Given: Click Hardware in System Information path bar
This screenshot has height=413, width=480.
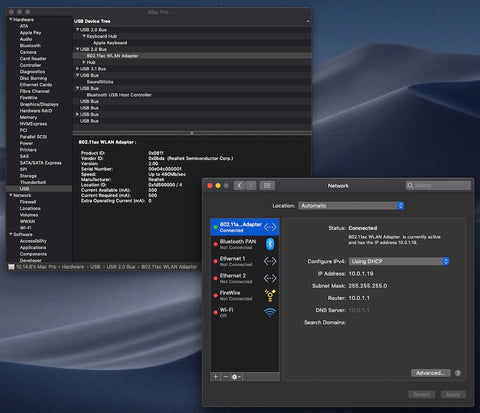Looking at the screenshot, I should click(73, 267).
